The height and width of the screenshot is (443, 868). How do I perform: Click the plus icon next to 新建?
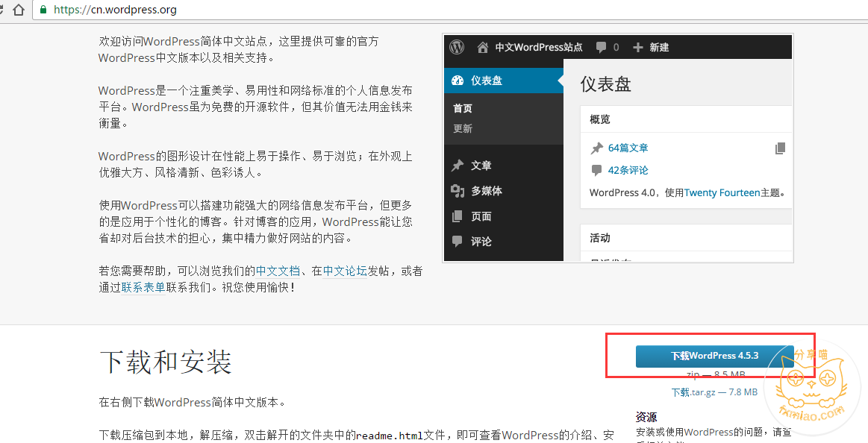coord(637,48)
